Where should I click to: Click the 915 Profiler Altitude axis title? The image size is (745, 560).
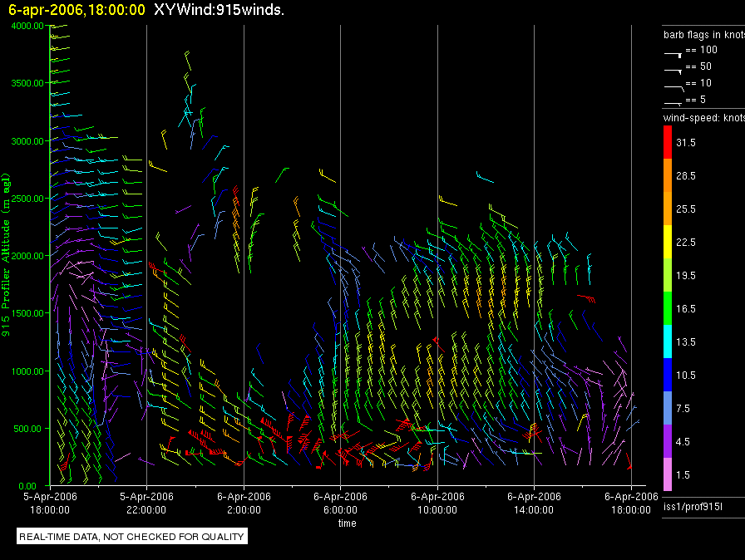6,256
